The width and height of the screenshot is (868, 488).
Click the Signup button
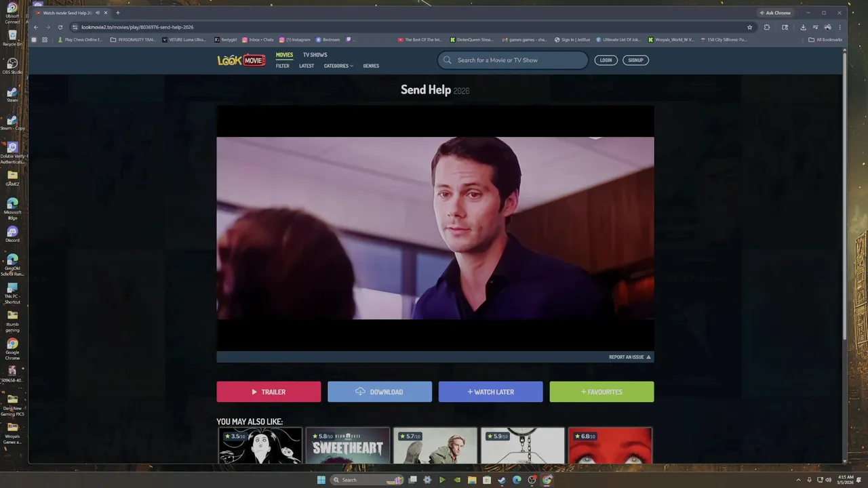pos(635,60)
